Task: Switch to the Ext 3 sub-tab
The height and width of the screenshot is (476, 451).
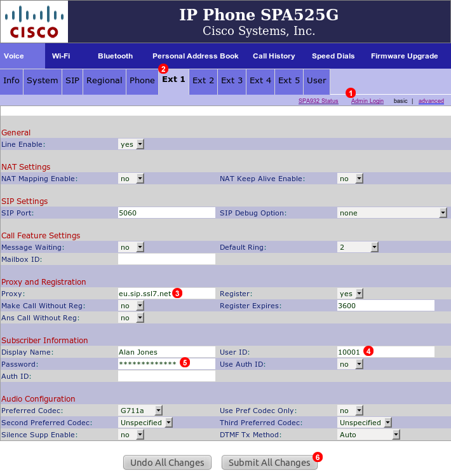Action: pos(232,81)
